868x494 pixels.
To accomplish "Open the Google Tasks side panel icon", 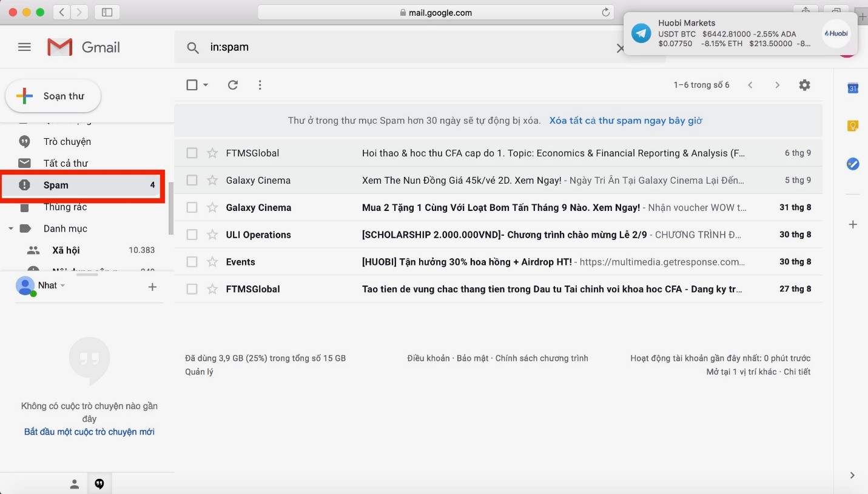I will pyautogui.click(x=853, y=164).
